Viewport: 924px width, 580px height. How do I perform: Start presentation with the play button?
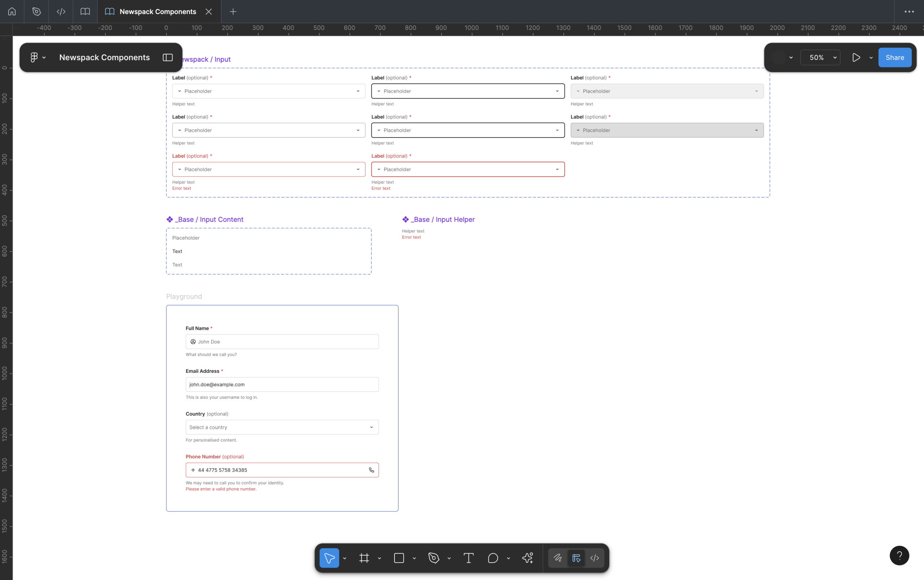coord(856,57)
